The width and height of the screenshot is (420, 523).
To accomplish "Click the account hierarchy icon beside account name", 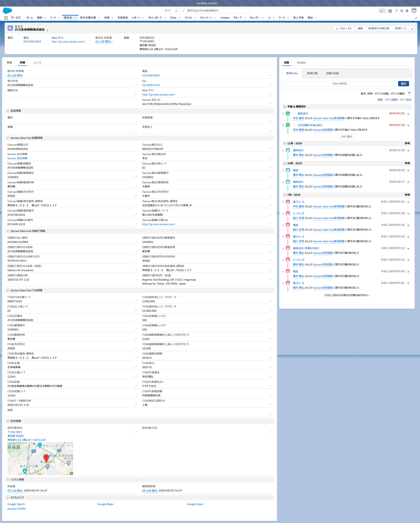I will 48,30.
